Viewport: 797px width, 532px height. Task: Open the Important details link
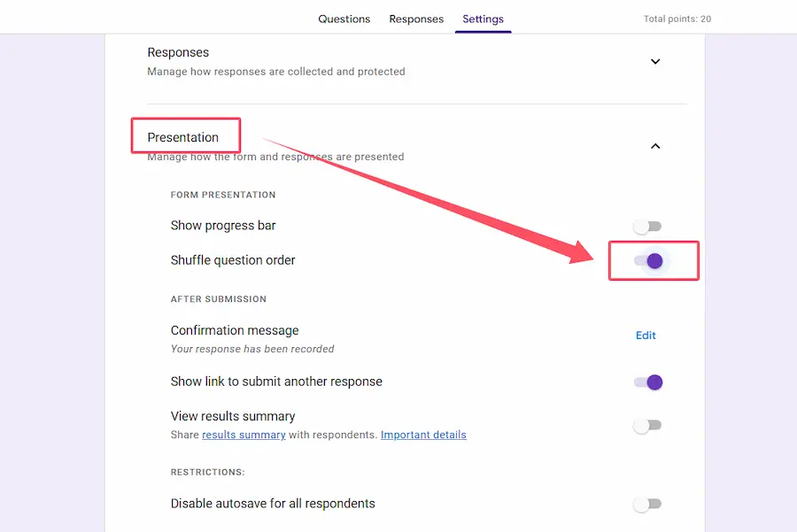(x=423, y=435)
